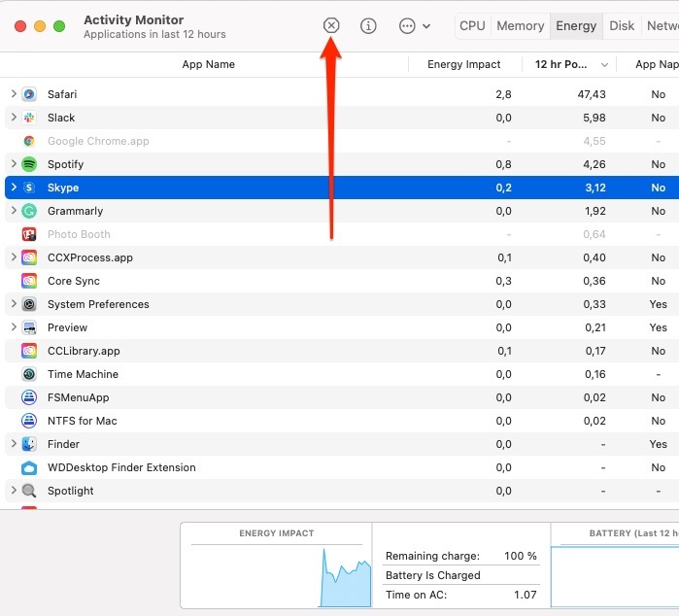Image resolution: width=679 pixels, height=616 pixels.
Task: Switch to the CPU tab
Action: (472, 26)
